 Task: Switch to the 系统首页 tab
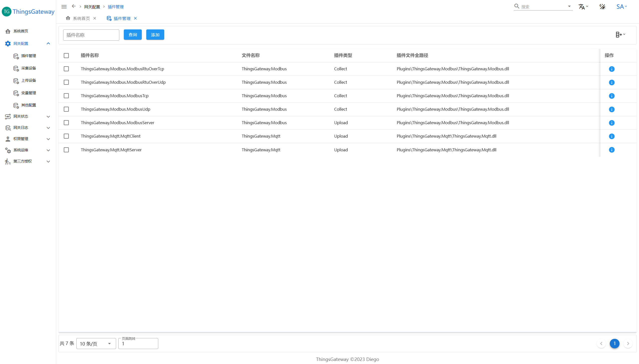(81, 18)
